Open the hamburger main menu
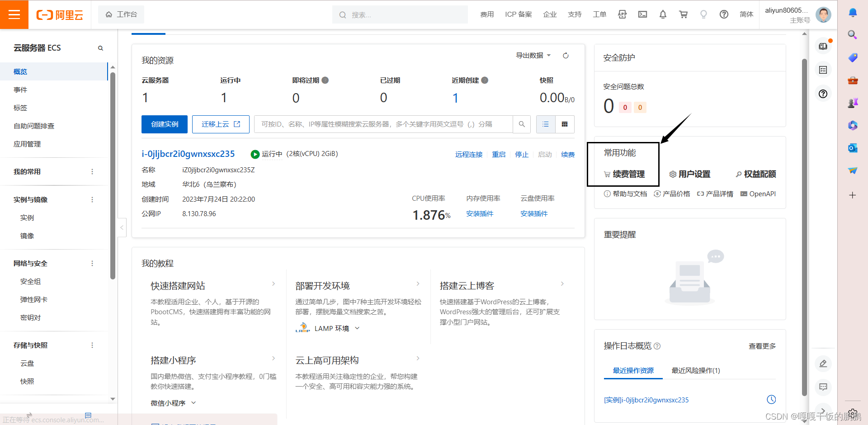 click(x=14, y=14)
